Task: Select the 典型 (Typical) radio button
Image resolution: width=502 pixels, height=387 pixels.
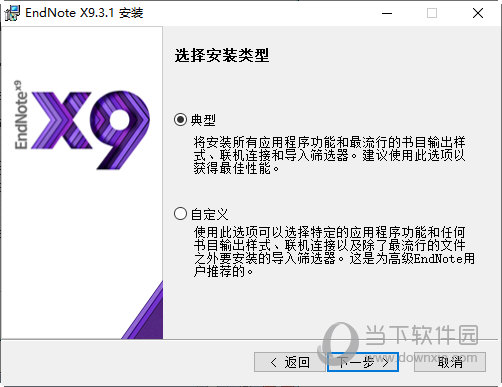Action: tap(180, 119)
